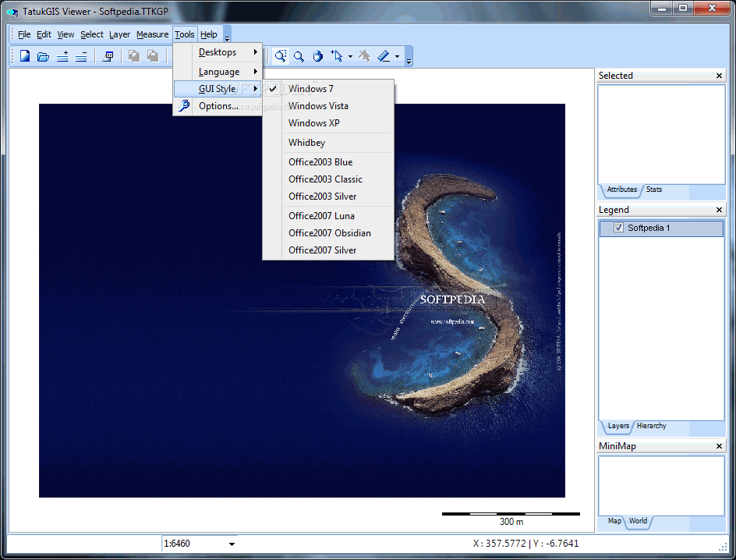The image size is (736, 560).
Task: Click the Add layer icon
Action: click(x=62, y=56)
